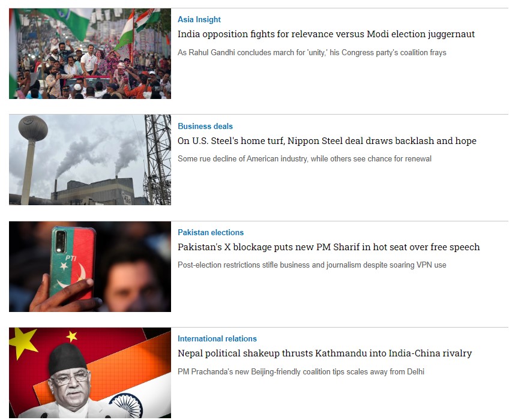Click the PTI phone case photo
This screenshot has height=420, width=518.
[90, 266]
